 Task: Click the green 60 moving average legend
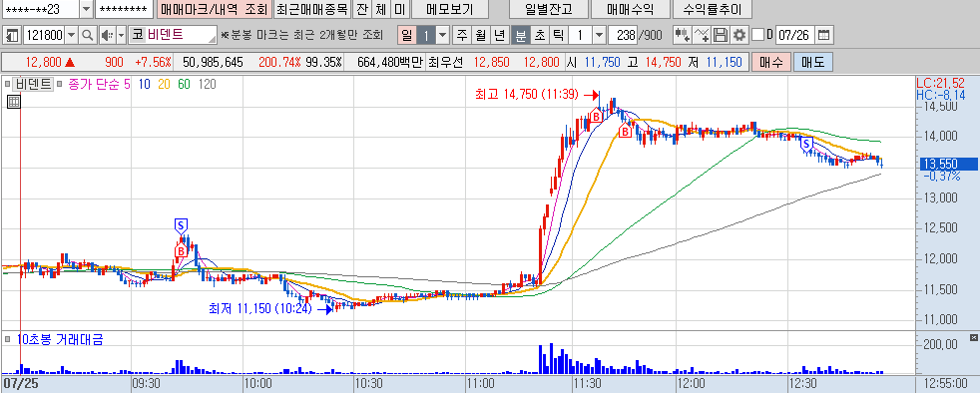point(184,84)
